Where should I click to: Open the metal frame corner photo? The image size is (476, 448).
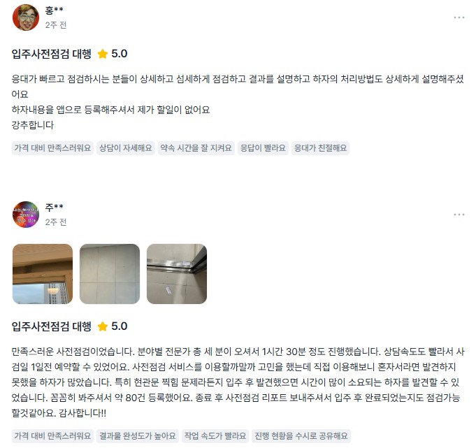[x=177, y=274]
